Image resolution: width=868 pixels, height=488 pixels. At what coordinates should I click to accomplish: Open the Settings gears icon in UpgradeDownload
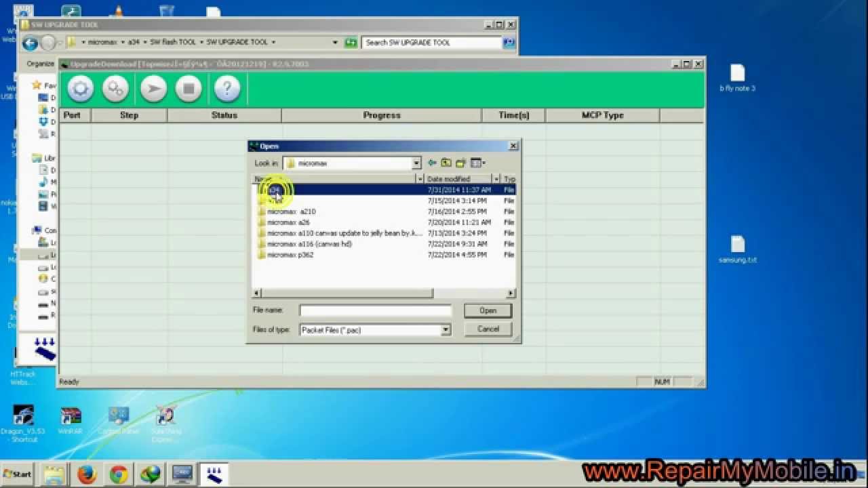tap(115, 89)
